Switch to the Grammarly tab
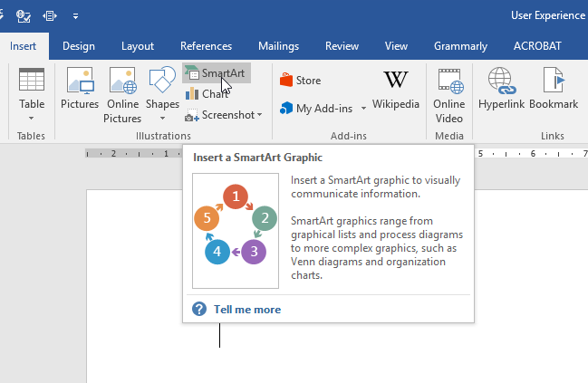 click(460, 46)
